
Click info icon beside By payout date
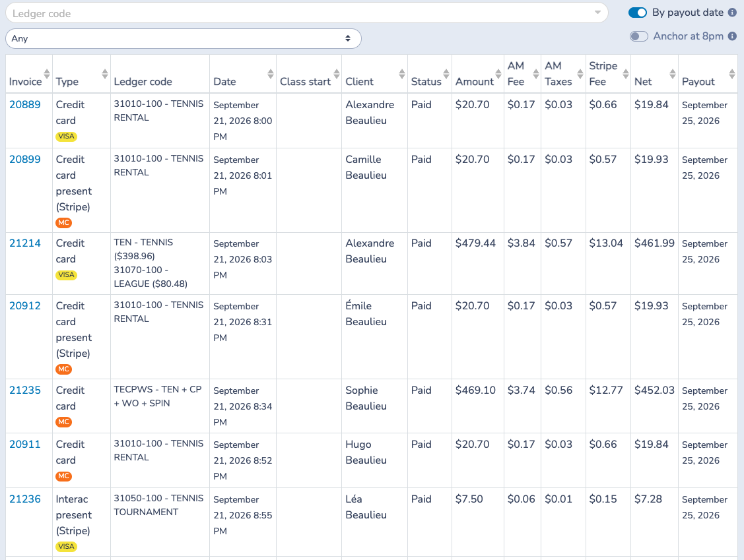[x=732, y=13]
